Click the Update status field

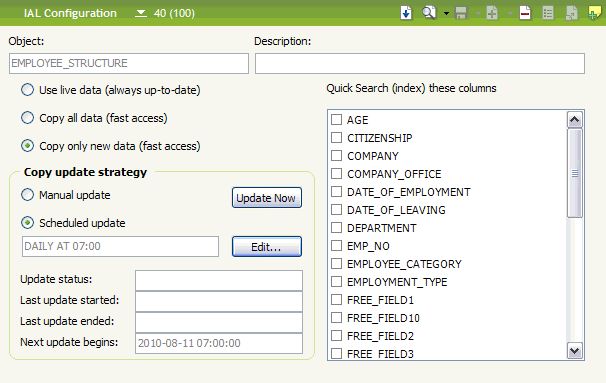coord(219,281)
